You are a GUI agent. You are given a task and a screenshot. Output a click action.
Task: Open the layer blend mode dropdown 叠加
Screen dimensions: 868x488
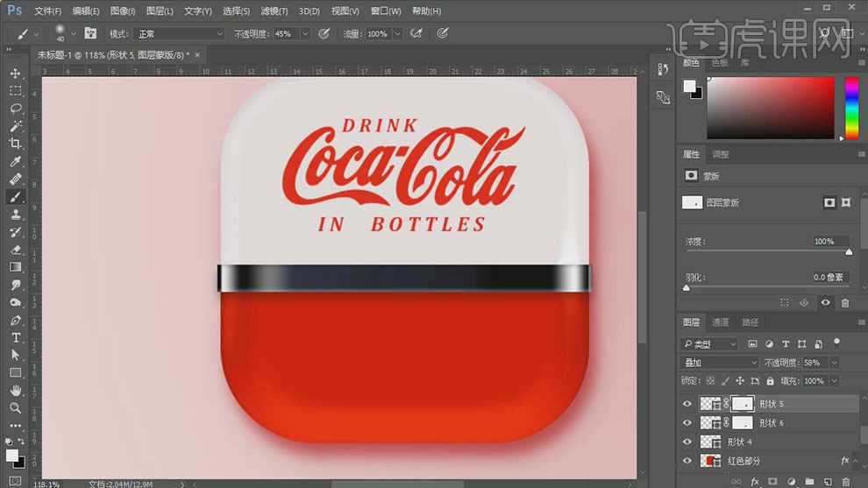pyautogui.click(x=720, y=363)
